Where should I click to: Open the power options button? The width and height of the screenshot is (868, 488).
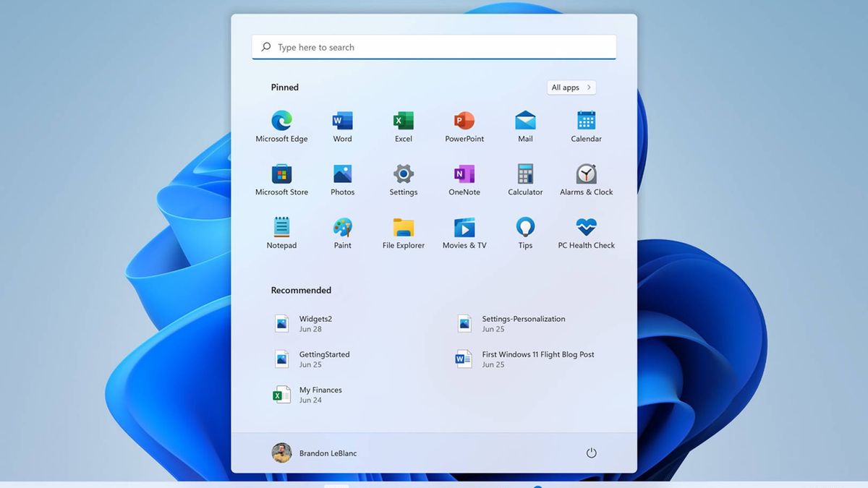591,453
